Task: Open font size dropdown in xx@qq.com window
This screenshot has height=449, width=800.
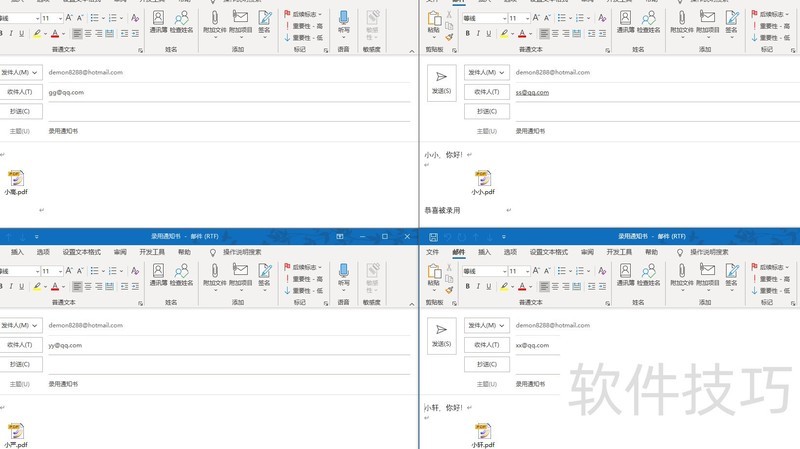Action: [x=527, y=271]
